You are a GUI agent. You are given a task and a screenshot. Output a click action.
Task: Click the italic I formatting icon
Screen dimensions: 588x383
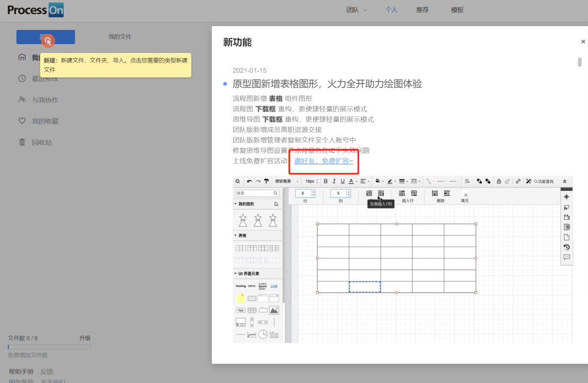pyautogui.click(x=334, y=181)
